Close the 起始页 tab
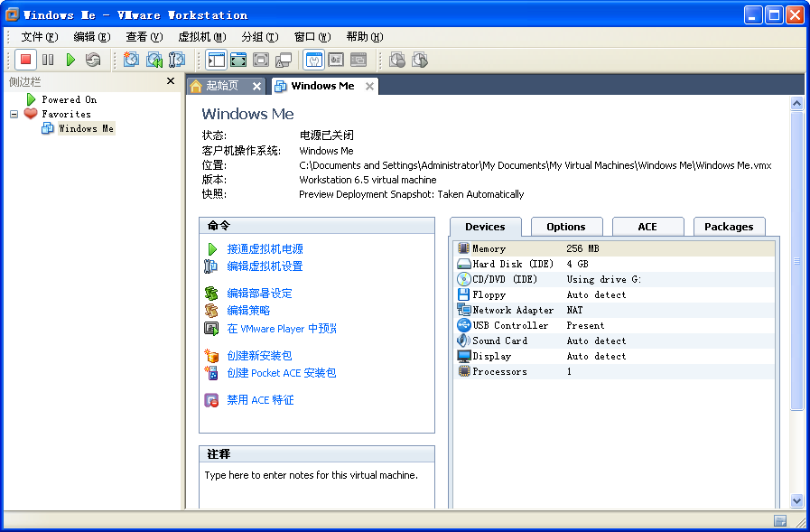Image resolution: width=810 pixels, height=532 pixels. click(256, 86)
